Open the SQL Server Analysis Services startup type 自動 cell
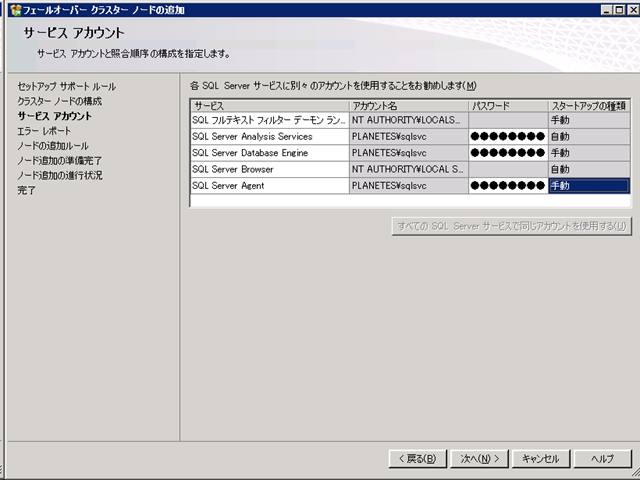 click(x=589, y=137)
